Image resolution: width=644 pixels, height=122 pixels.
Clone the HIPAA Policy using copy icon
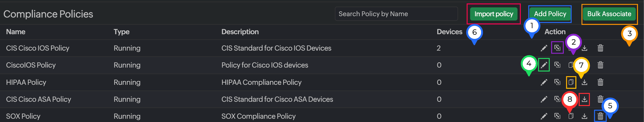571,82
